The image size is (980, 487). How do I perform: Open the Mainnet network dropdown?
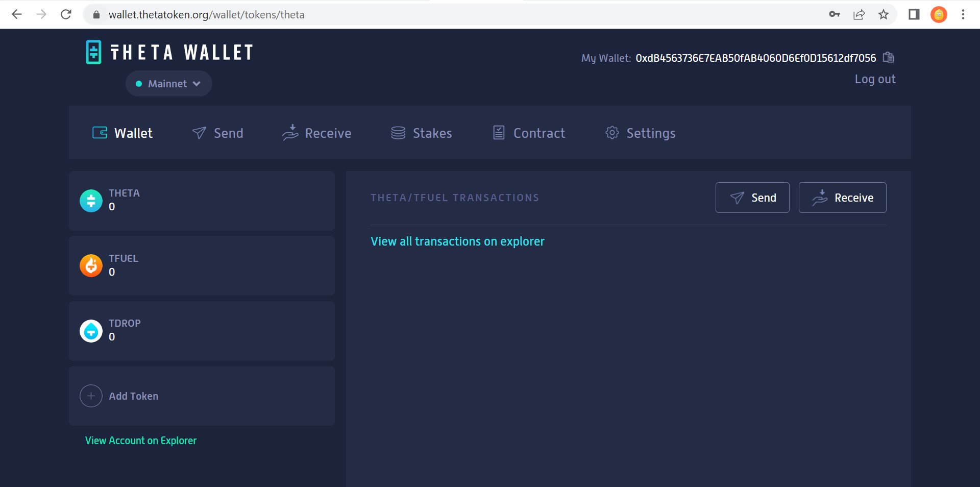point(169,84)
